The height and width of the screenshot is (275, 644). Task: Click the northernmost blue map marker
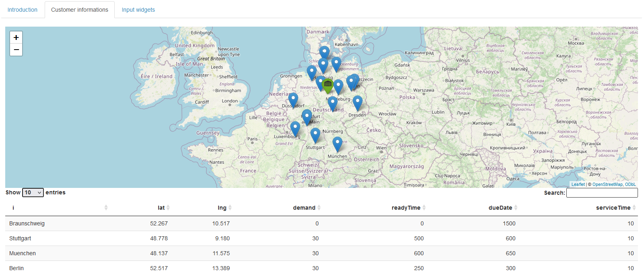324,52
